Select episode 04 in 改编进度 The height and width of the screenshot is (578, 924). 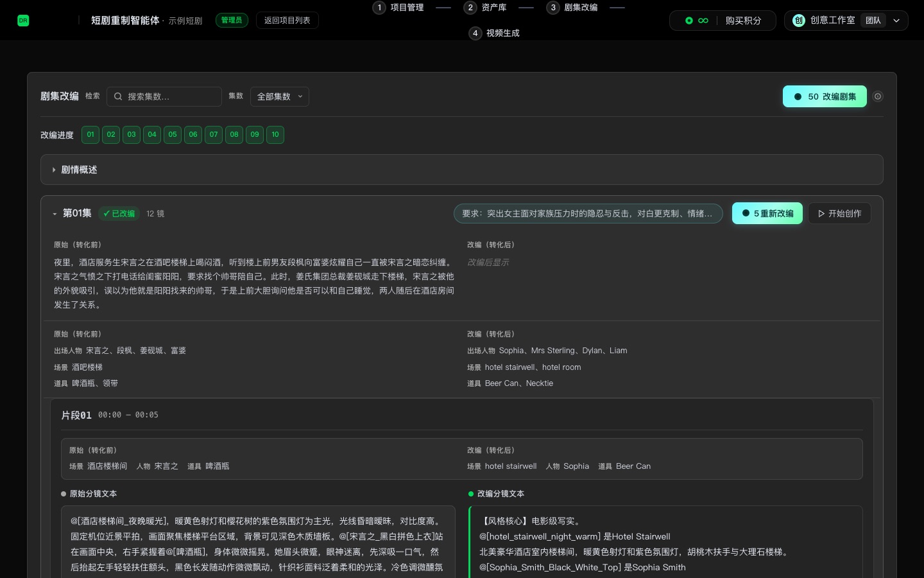(152, 135)
